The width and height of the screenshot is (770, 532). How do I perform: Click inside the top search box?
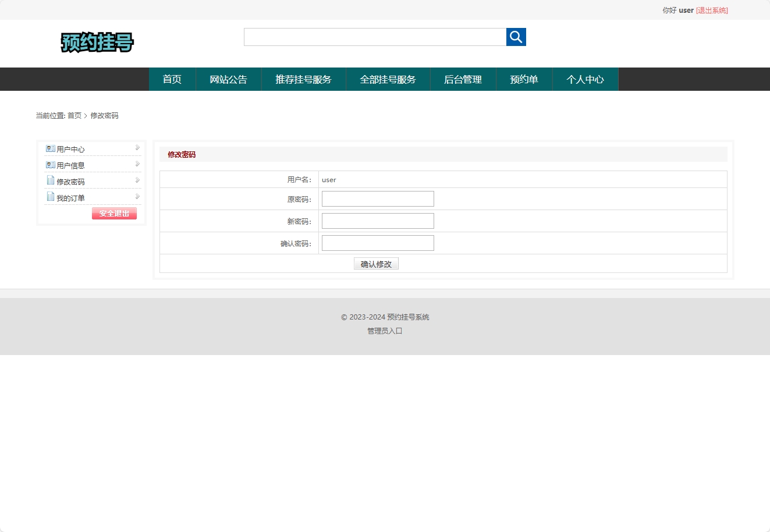(x=375, y=37)
